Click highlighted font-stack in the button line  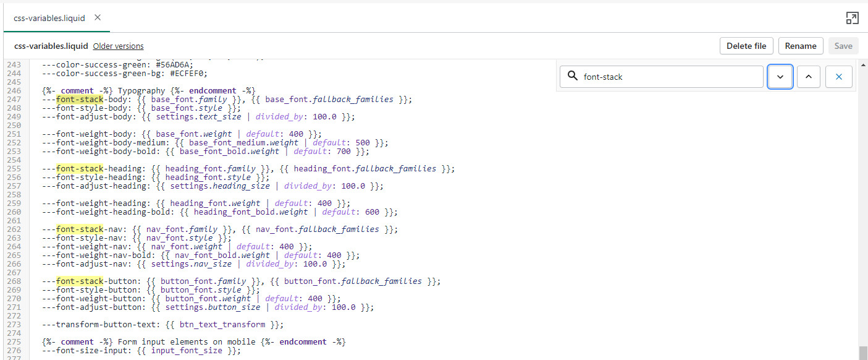click(79, 281)
